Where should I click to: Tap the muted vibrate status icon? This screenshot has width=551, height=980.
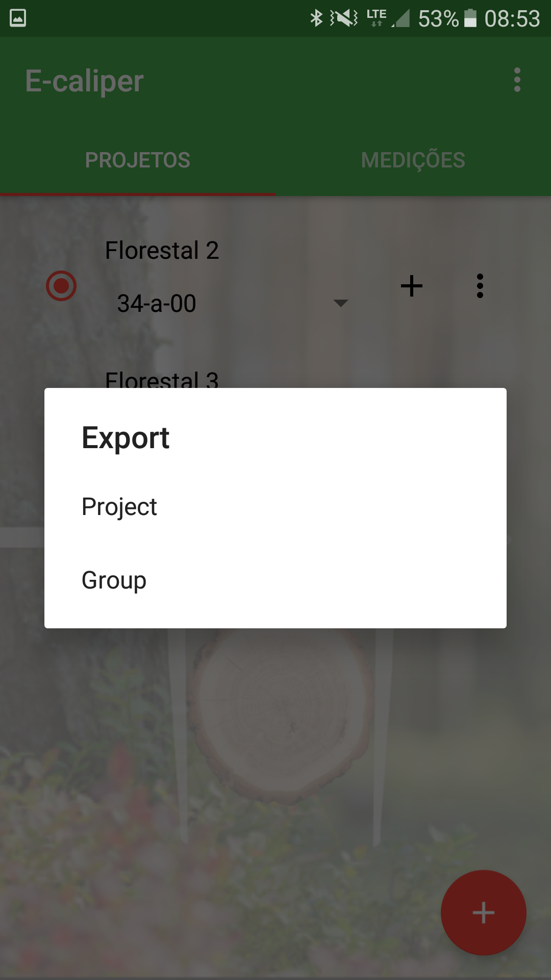pyautogui.click(x=344, y=18)
